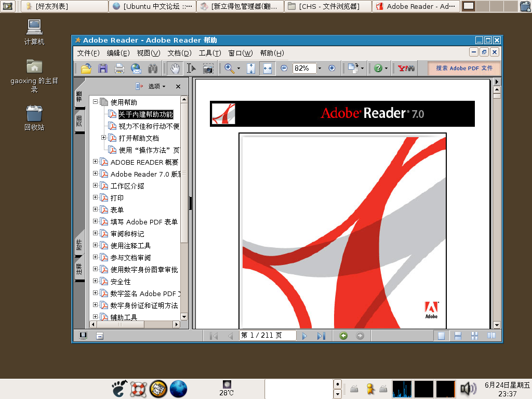Open the 计算机 desktop icon
Viewport: 532px width, 399px height.
pos(34,32)
